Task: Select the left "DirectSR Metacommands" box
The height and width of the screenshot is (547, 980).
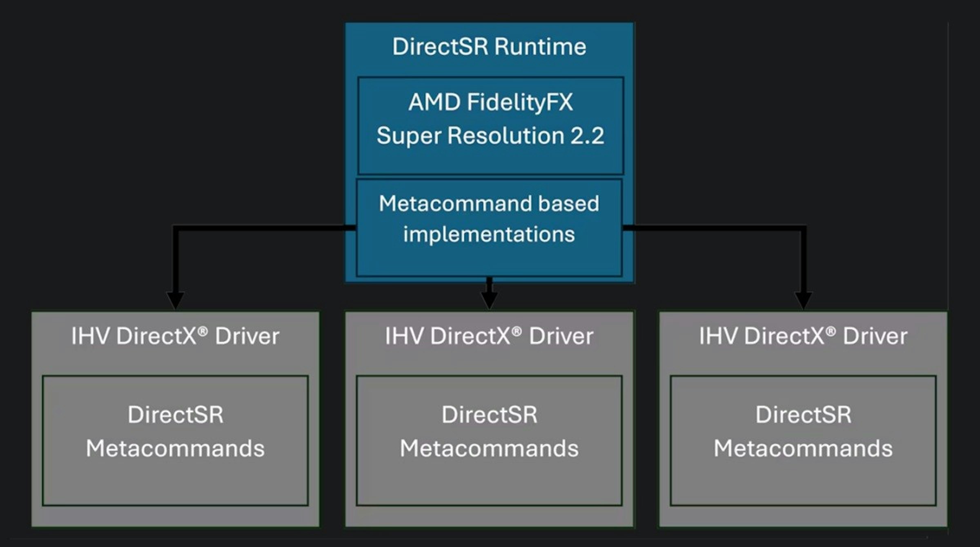Action: [175, 440]
